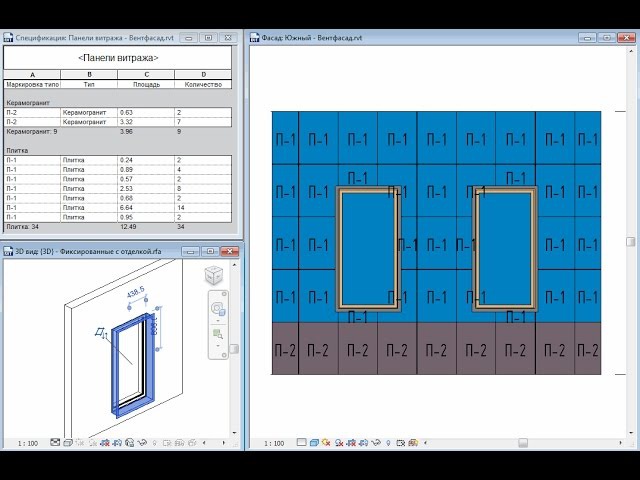Click the Количество header cell
This screenshot has width=640, height=480.
pos(203,84)
